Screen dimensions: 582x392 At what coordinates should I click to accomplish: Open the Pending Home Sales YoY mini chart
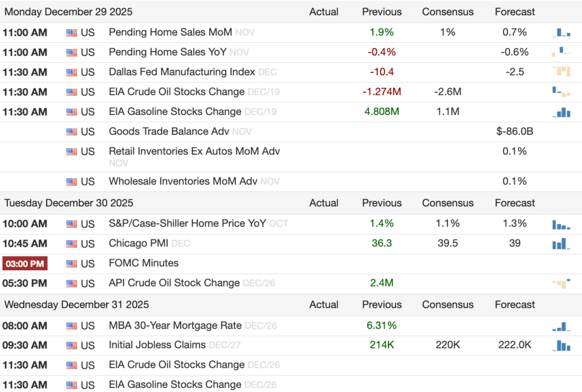561,52
